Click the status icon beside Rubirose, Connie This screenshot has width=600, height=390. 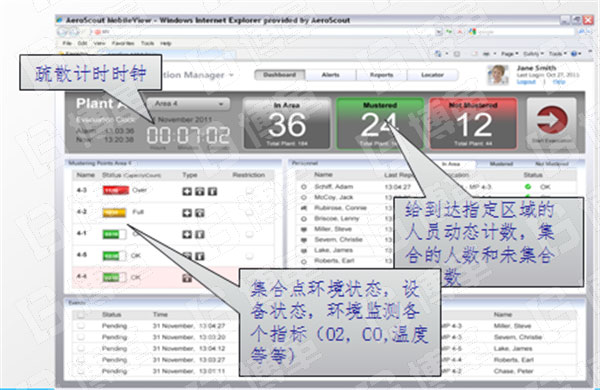304,208
